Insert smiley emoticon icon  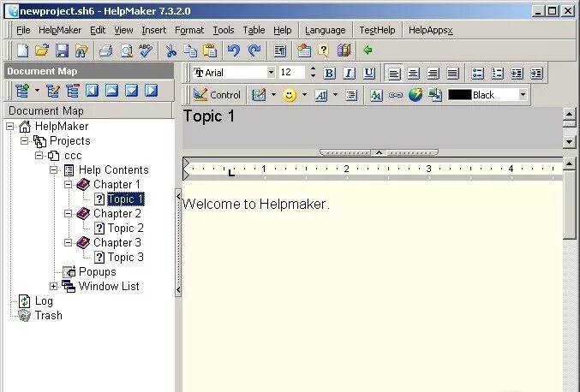pyautogui.click(x=290, y=95)
